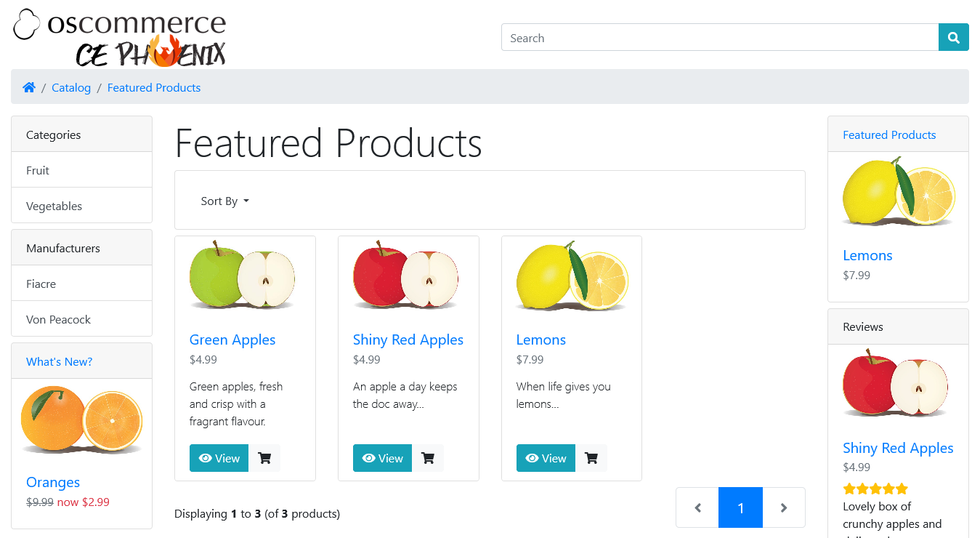Go to the previous page arrow
The image size is (980, 538).
[697, 507]
